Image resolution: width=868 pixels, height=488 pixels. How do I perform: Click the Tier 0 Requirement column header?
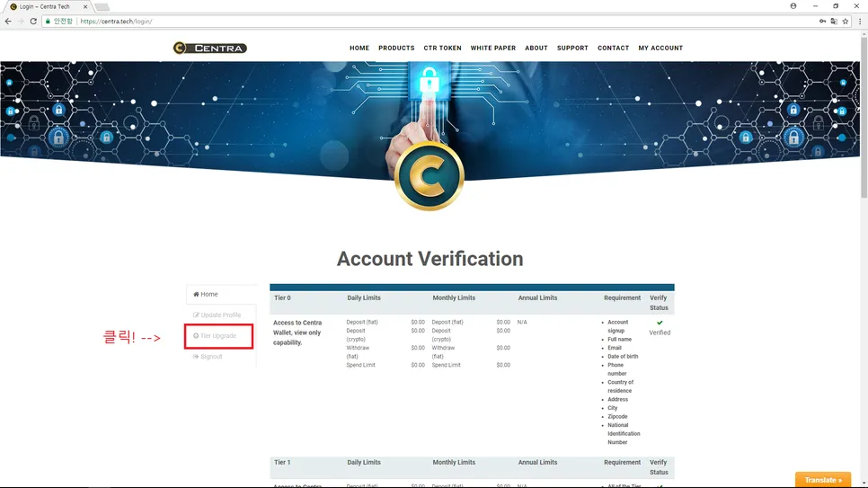[622, 298]
